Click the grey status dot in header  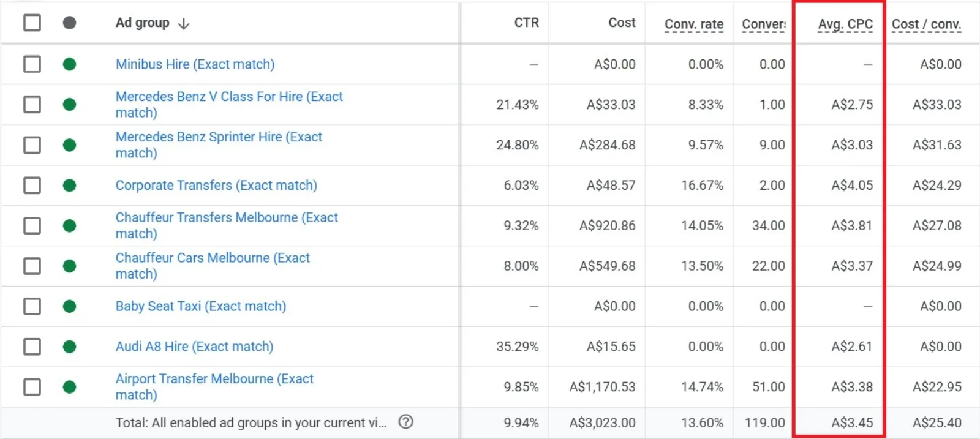69,23
